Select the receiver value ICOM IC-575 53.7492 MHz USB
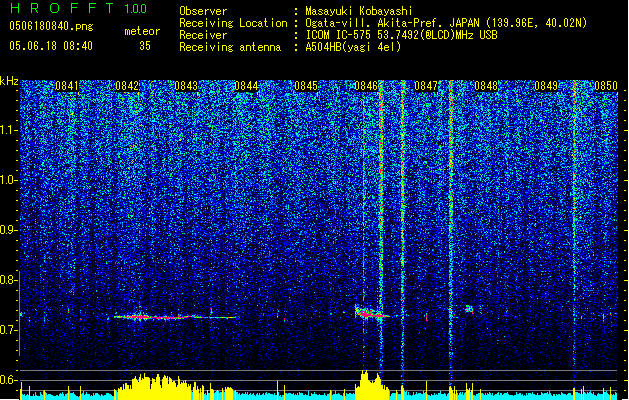The width and height of the screenshot is (629, 400). (402, 35)
